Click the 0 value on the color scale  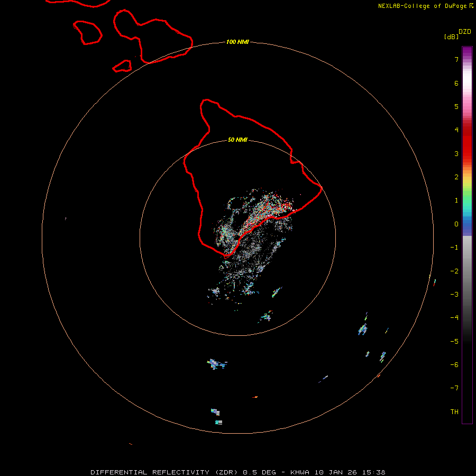coord(456,224)
